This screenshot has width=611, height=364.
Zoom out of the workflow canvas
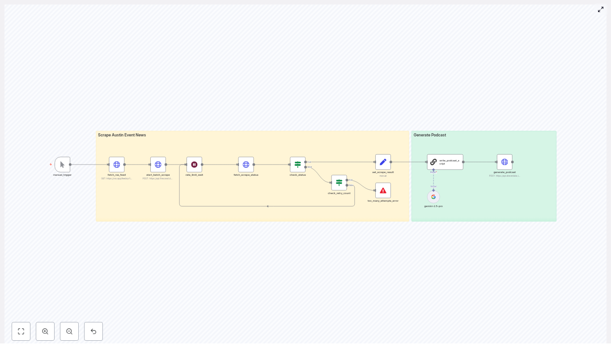point(69,331)
